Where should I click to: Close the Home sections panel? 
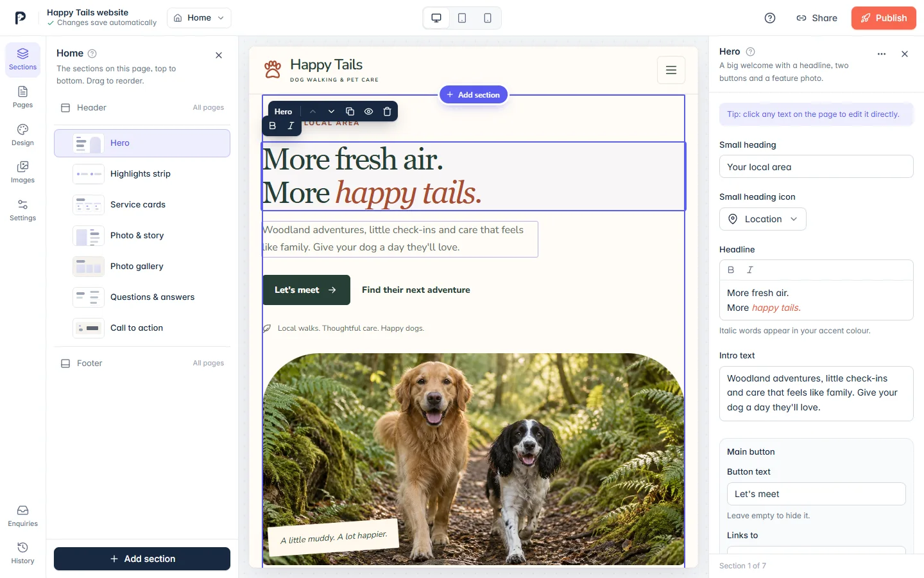[219, 55]
